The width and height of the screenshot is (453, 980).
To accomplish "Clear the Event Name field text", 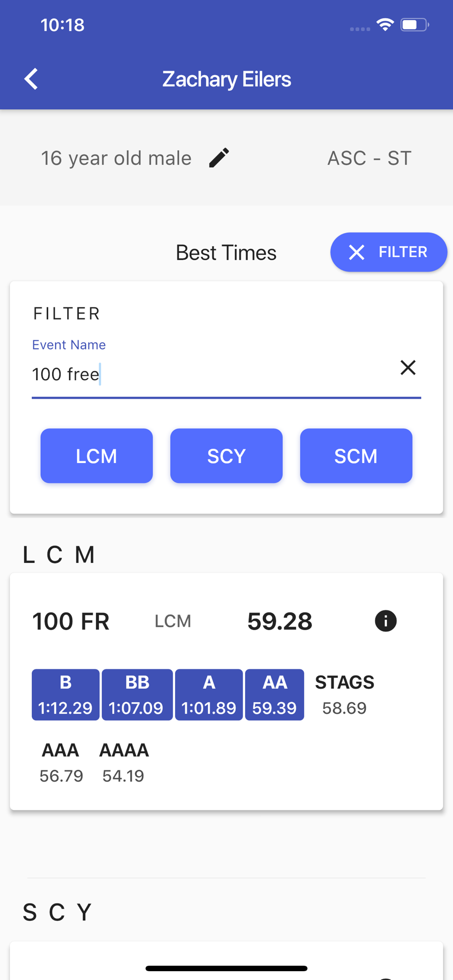I will pyautogui.click(x=408, y=367).
